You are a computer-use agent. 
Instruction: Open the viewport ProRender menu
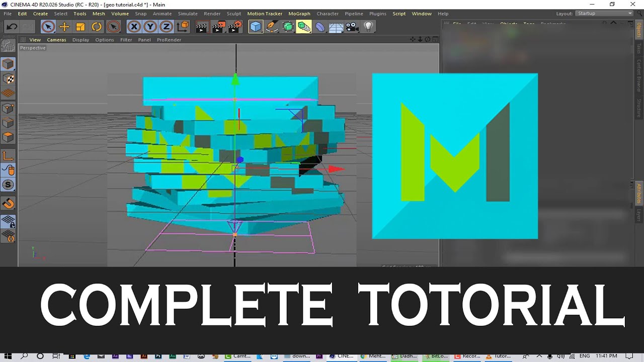coord(169,40)
